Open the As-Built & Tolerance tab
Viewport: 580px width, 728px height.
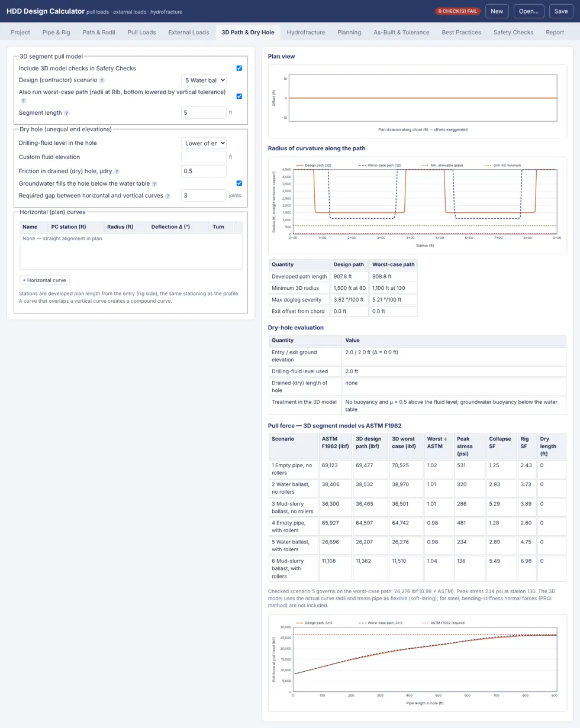(x=401, y=33)
